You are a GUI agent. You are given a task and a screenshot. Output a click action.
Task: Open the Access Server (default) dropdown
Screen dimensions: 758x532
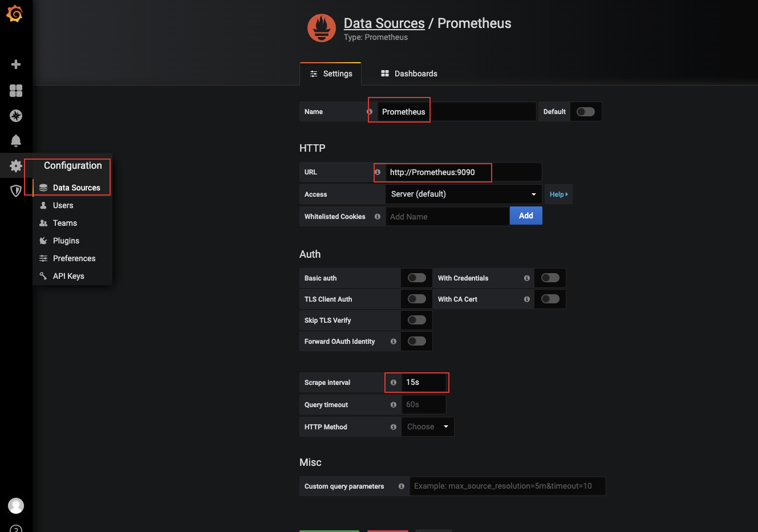tap(464, 194)
